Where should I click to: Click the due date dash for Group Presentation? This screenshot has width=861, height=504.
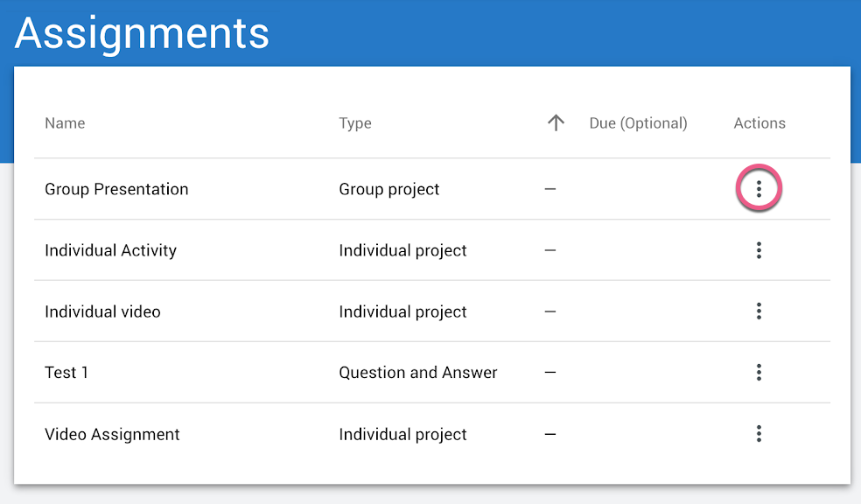coord(550,189)
